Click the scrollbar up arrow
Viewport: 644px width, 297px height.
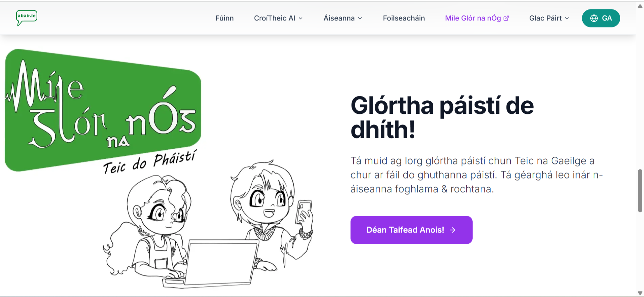tap(640, 6)
